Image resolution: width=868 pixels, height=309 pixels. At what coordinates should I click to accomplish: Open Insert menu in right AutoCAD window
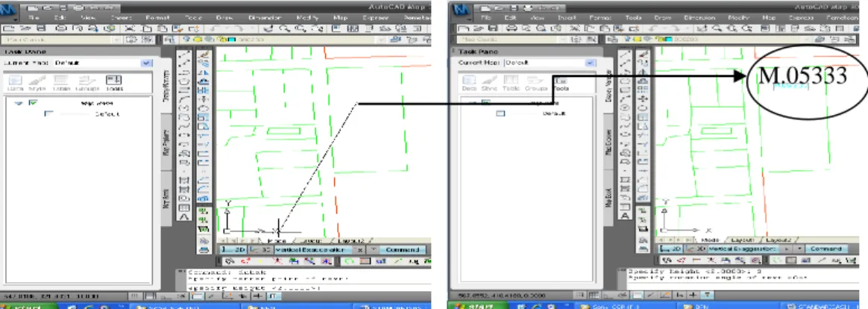(x=567, y=18)
